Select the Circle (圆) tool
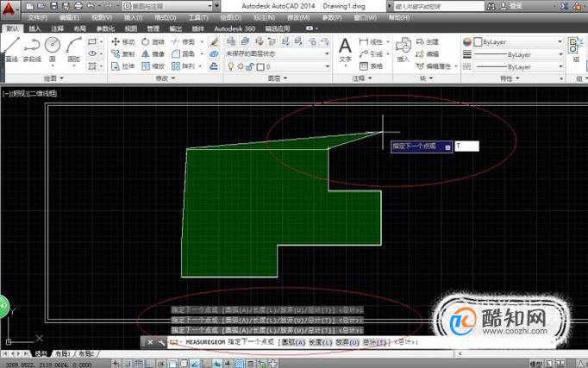The image size is (588, 368). click(x=53, y=49)
